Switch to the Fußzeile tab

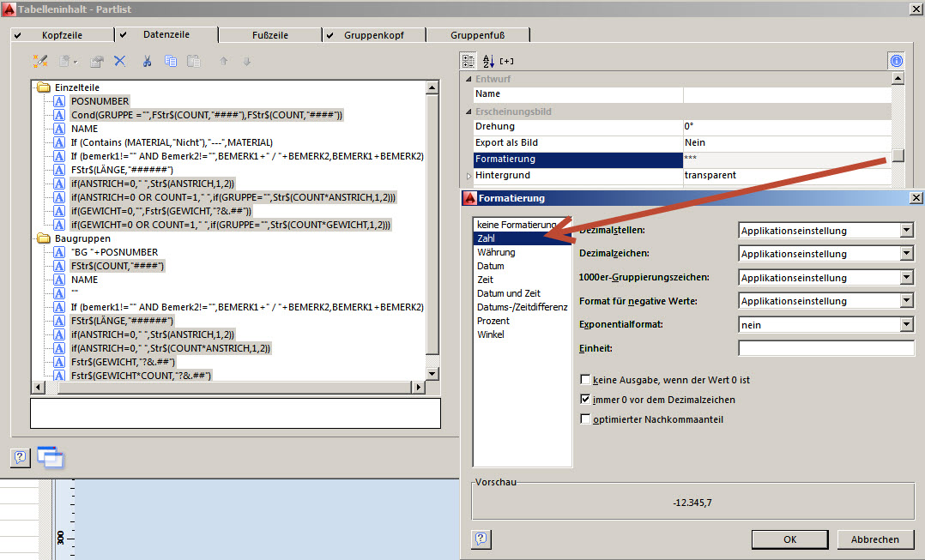[270, 35]
